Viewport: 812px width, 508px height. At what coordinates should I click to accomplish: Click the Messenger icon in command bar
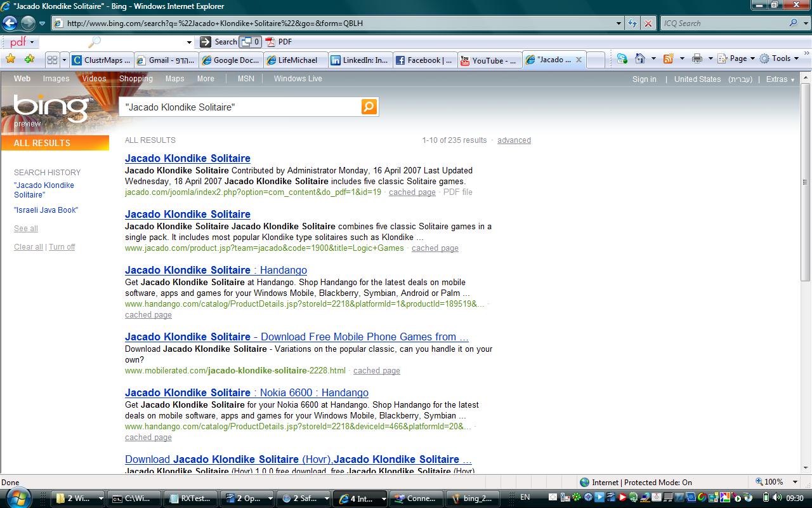[x=622, y=58]
